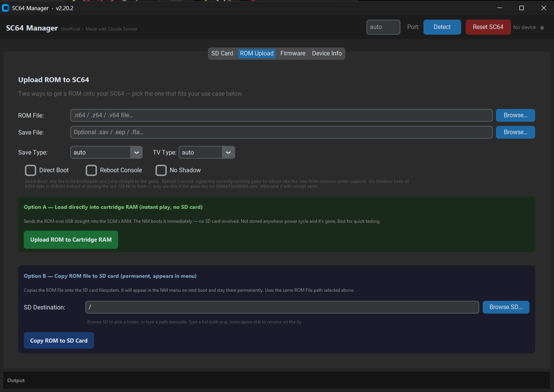Viewport: 554px width, 392px height.
Task: Click the 'TV Type:' label
Action: [165, 153]
